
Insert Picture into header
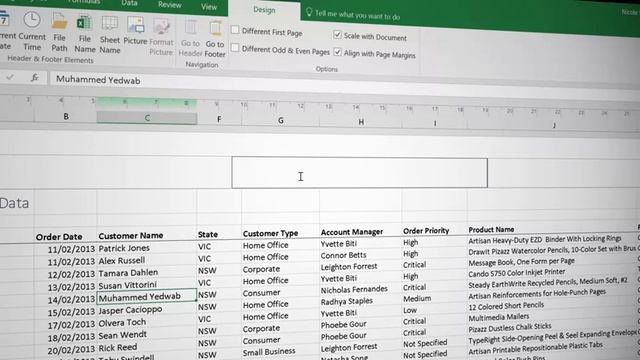coord(135,31)
